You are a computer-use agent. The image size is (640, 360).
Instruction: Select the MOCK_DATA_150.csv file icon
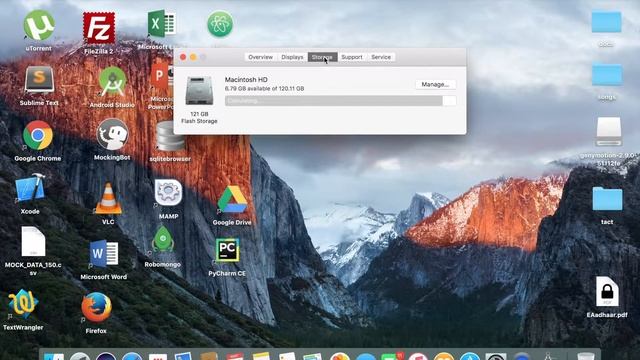click(x=33, y=242)
